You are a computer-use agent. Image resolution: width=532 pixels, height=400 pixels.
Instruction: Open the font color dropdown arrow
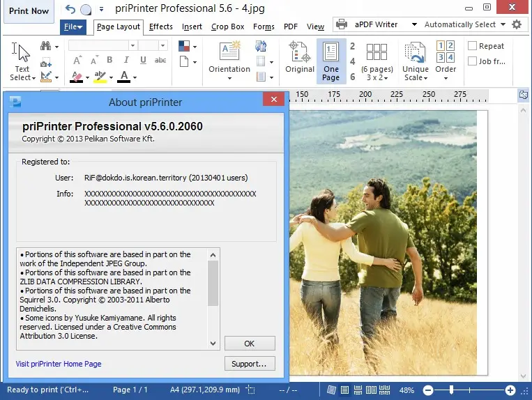[135, 77]
